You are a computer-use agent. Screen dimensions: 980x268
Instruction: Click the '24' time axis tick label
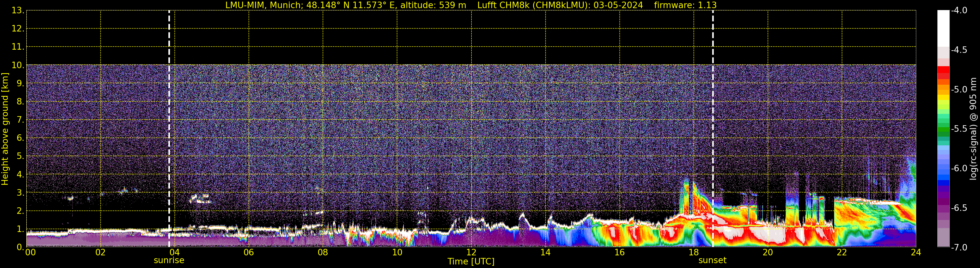coord(916,252)
